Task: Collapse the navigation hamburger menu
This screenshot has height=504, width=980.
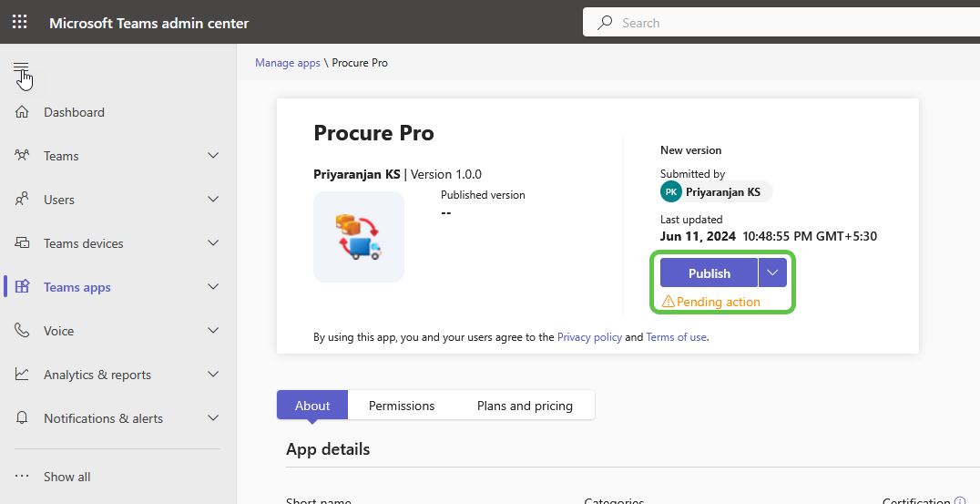Action: tap(21, 69)
